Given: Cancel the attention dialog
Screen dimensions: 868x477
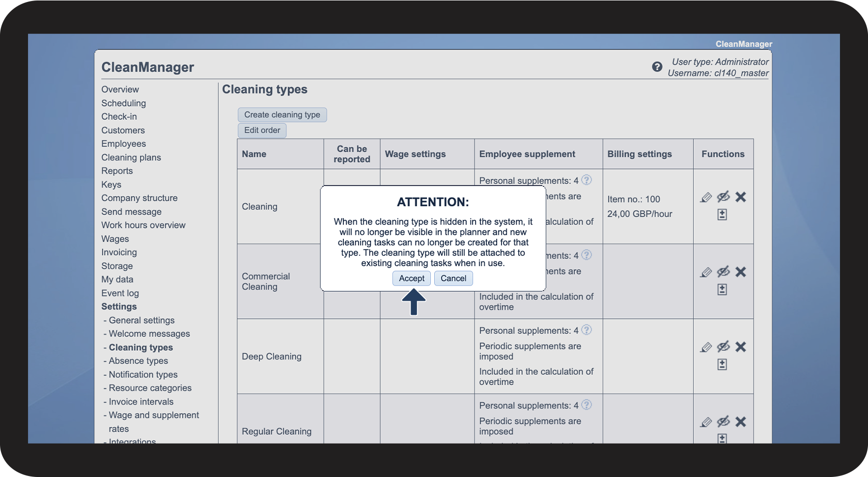Looking at the screenshot, I should [453, 279].
